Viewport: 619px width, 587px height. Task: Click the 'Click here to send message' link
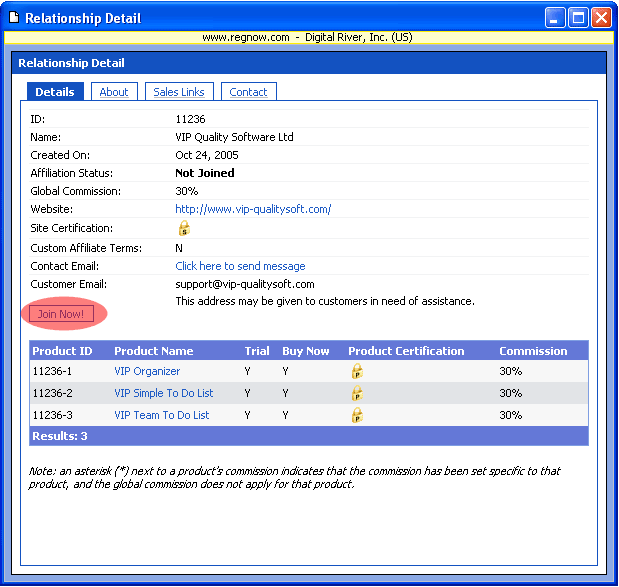(x=240, y=266)
